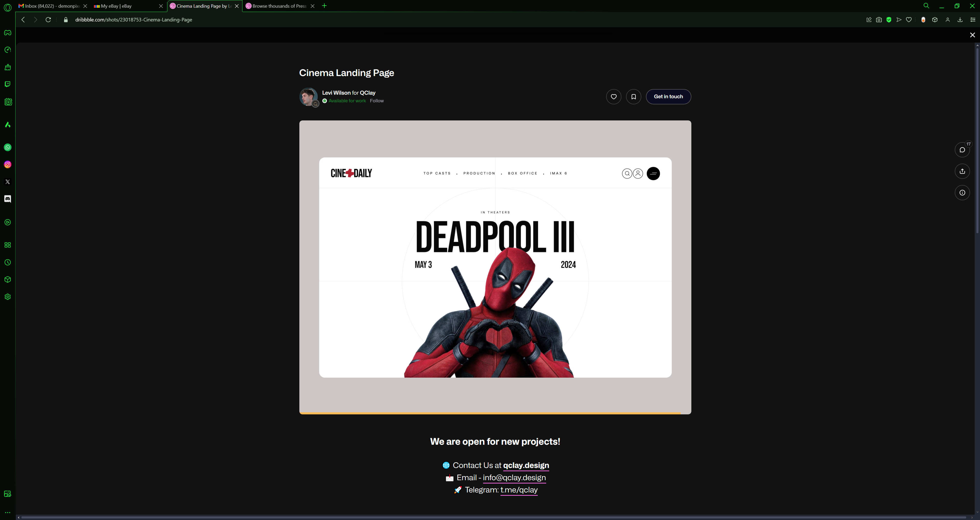Screen dimensions: 980x520
Task: Click the orange-dot extension icon in toolbar
Action: tap(923, 20)
